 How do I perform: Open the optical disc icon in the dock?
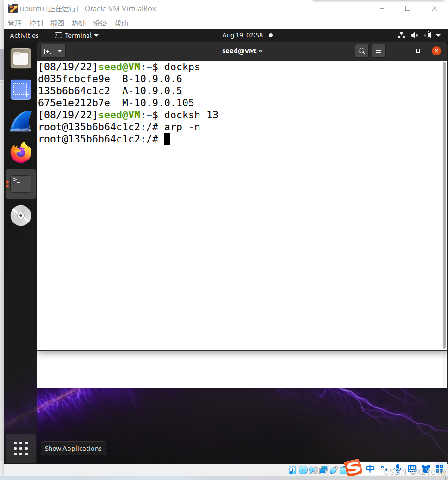point(21,215)
